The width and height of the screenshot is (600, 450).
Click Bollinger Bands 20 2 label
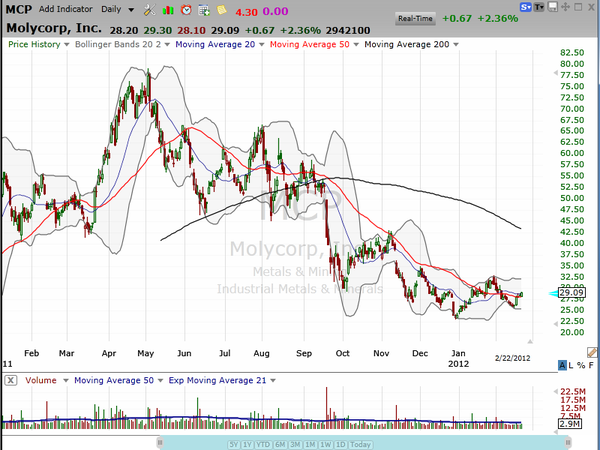click(118, 44)
